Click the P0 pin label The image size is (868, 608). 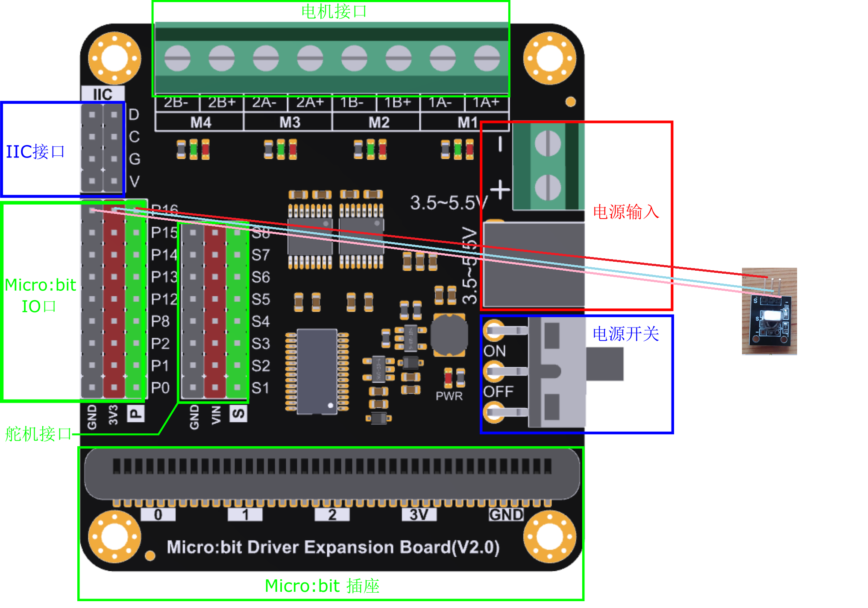pyautogui.click(x=160, y=388)
